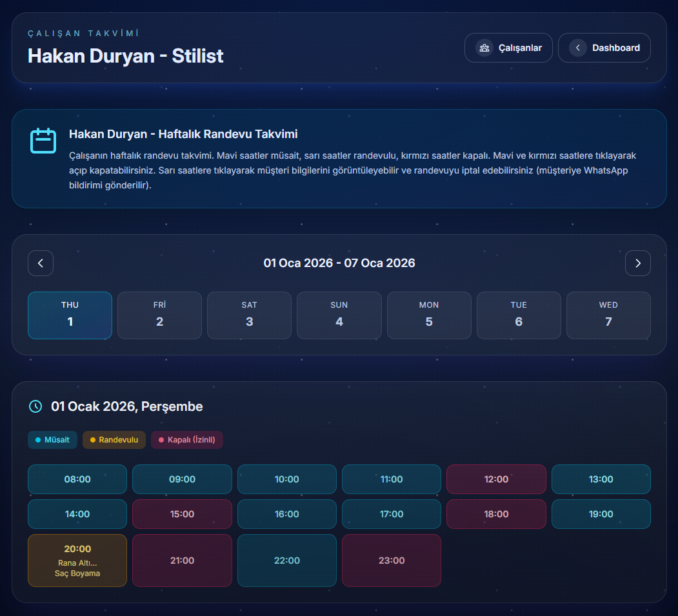Image resolution: width=678 pixels, height=616 pixels.
Task: Open the Çalışanlar page
Action: tap(508, 47)
